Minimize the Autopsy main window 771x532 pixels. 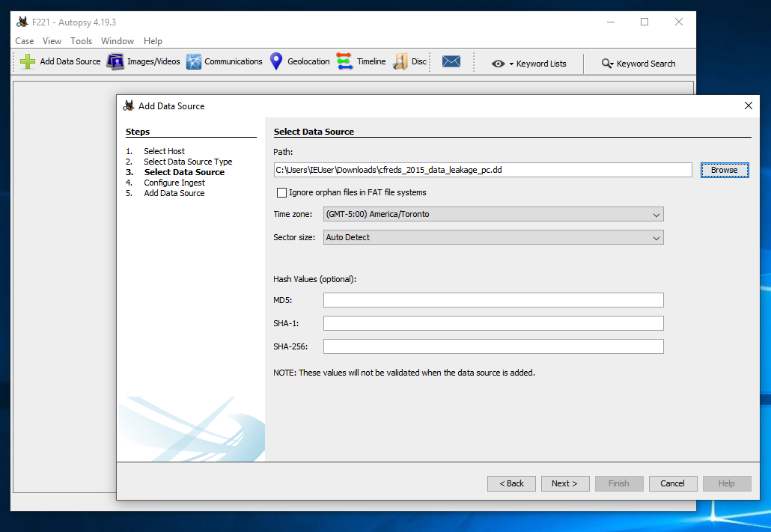pos(611,22)
